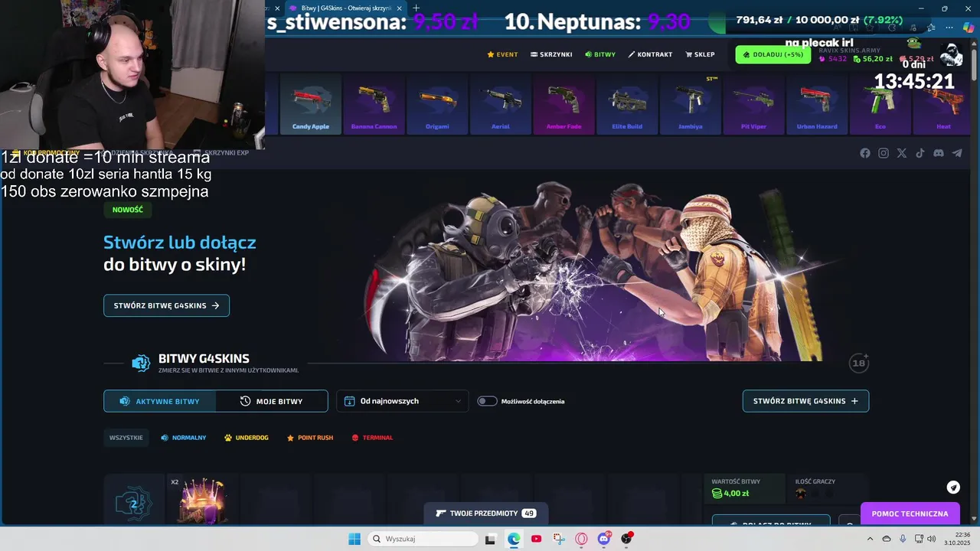Open the YouTube app on the taskbar
Image resolution: width=980 pixels, height=551 pixels.
pos(536,539)
